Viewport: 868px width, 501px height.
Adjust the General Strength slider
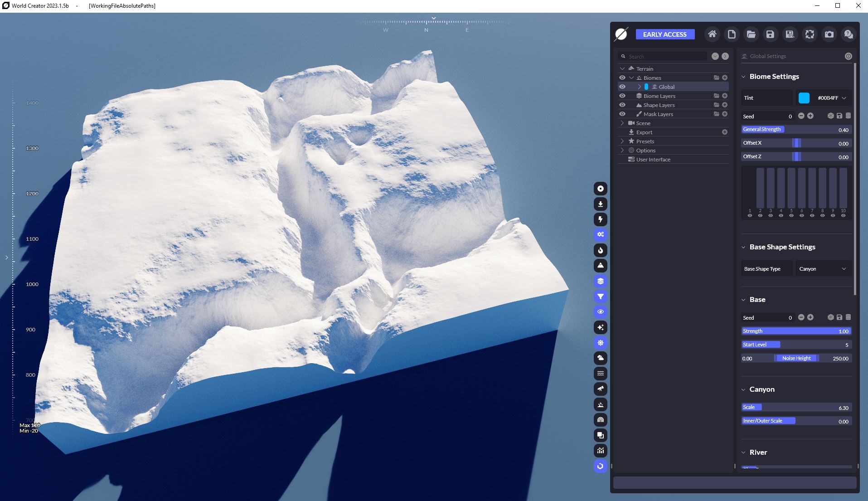coord(797,130)
